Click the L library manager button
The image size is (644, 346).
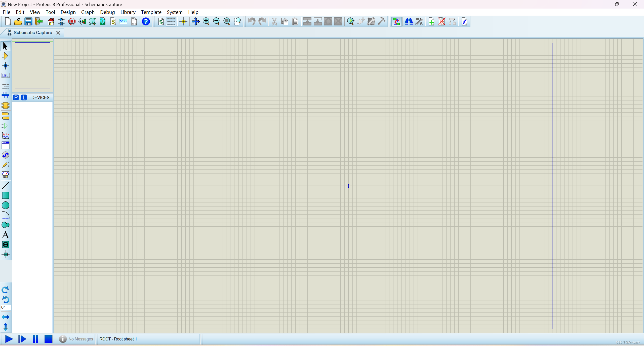pos(24,97)
